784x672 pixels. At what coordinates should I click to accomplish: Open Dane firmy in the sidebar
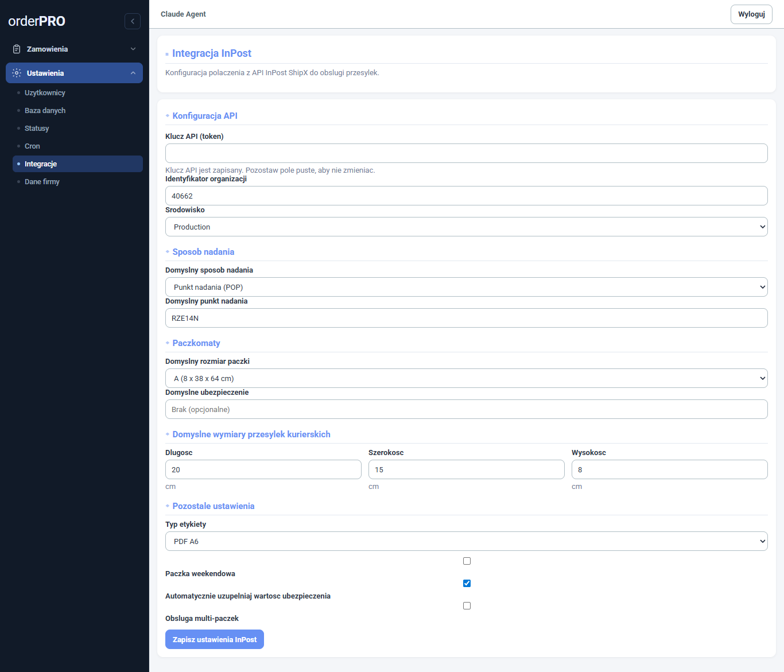pyautogui.click(x=42, y=182)
